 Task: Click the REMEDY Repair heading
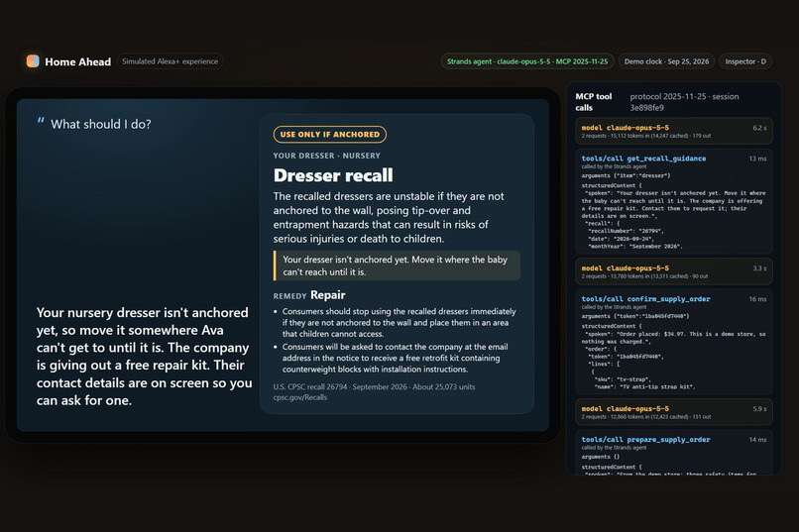click(x=309, y=295)
